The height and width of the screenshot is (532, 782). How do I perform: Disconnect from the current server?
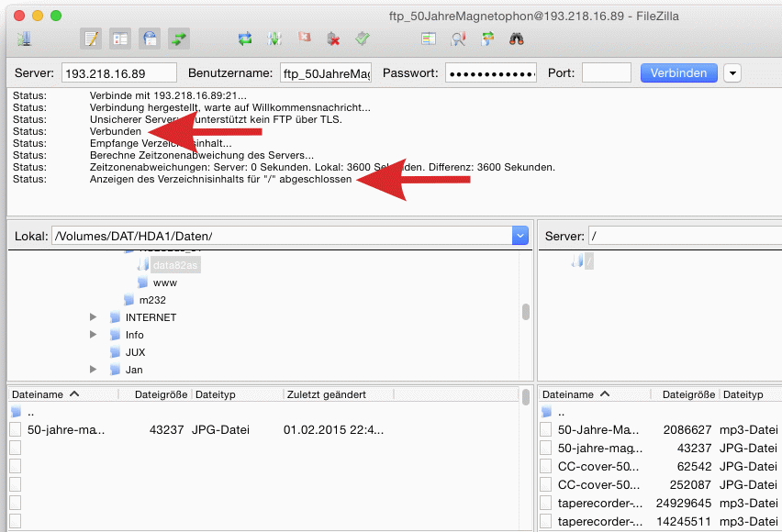click(333, 39)
